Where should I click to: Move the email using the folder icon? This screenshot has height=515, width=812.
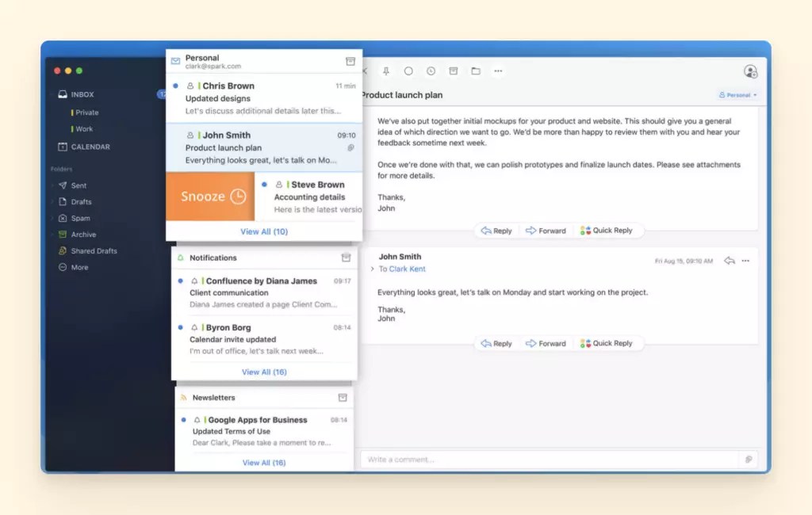474,71
